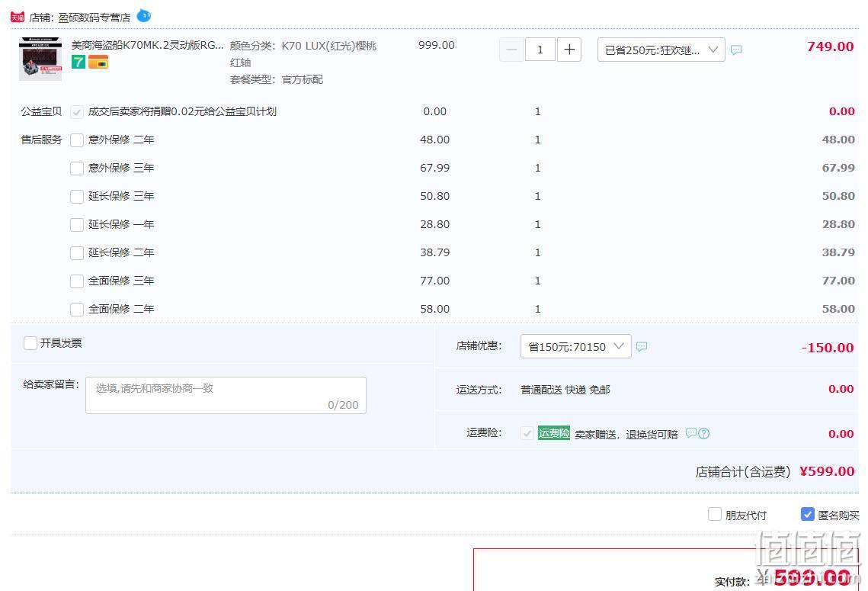Check 全面保修 二年 service option
The image size is (868, 591).
coord(77,310)
